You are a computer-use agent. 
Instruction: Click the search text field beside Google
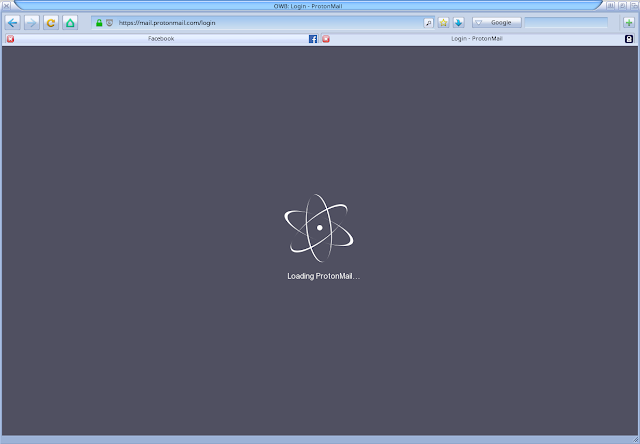[x=566, y=22]
